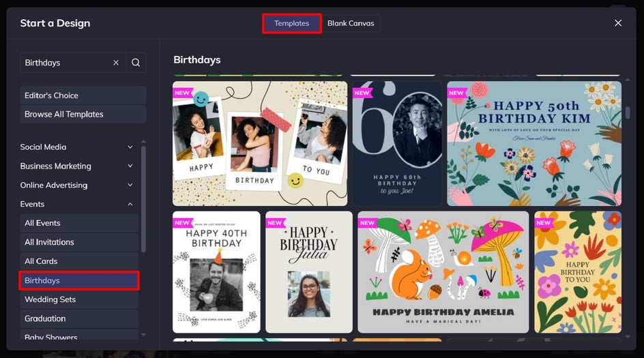Open Editor's Choice templates
This screenshot has height=358, width=644.
(x=83, y=95)
